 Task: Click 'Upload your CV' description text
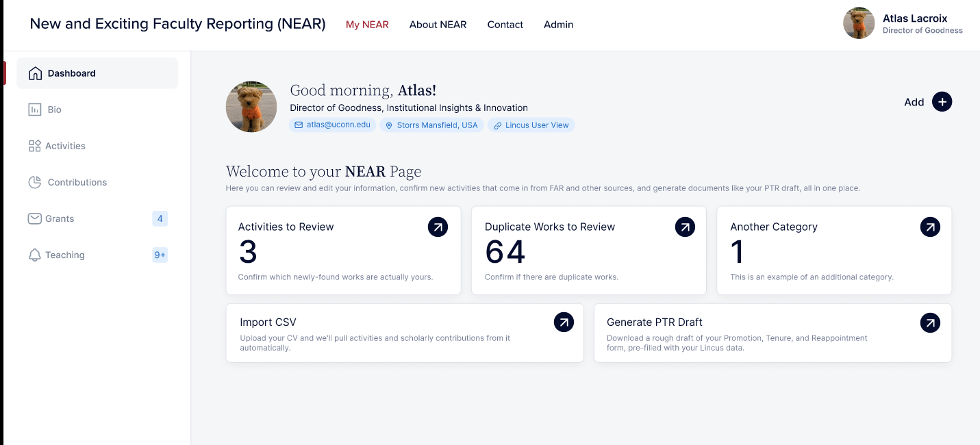(x=375, y=343)
